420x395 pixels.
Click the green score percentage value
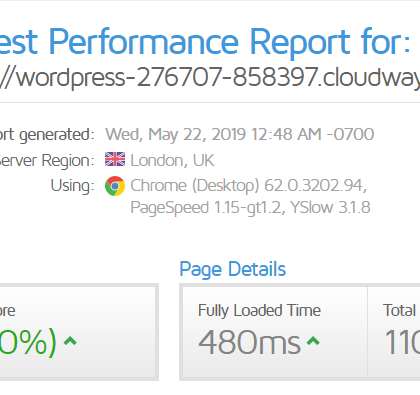click(x=28, y=342)
